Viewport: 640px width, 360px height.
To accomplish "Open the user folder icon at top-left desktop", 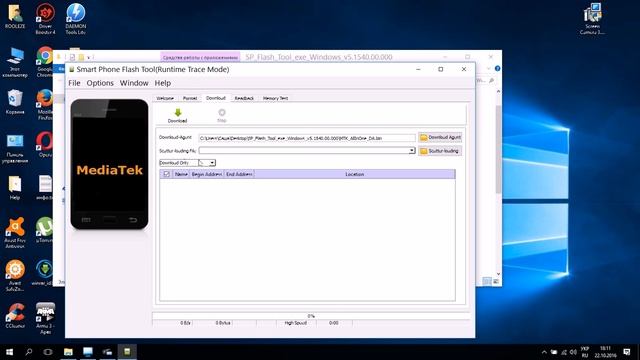I will pyautogui.click(x=15, y=16).
